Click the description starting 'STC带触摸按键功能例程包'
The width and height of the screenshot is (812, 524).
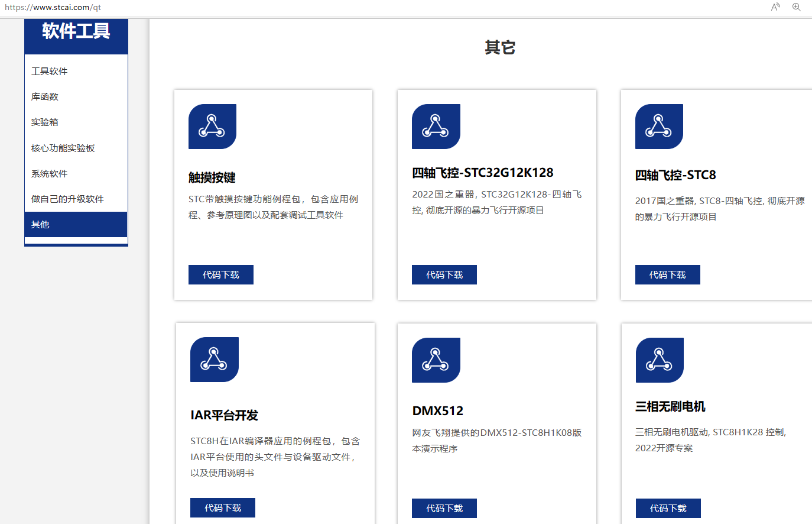274,207
